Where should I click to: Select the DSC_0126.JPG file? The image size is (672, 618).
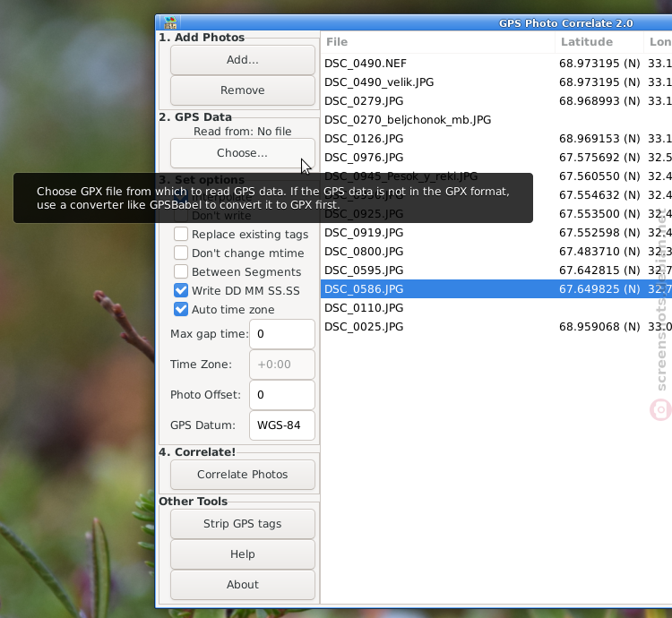364,139
